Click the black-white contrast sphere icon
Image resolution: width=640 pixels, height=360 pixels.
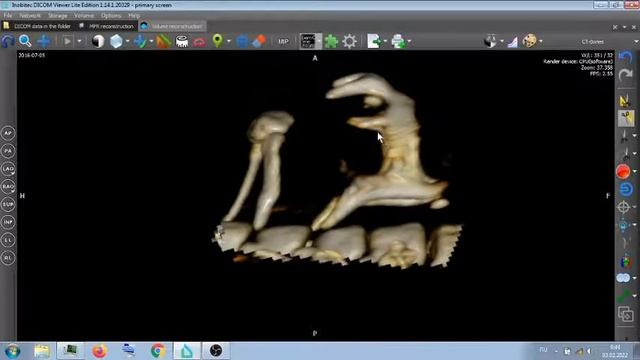point(98,41)
